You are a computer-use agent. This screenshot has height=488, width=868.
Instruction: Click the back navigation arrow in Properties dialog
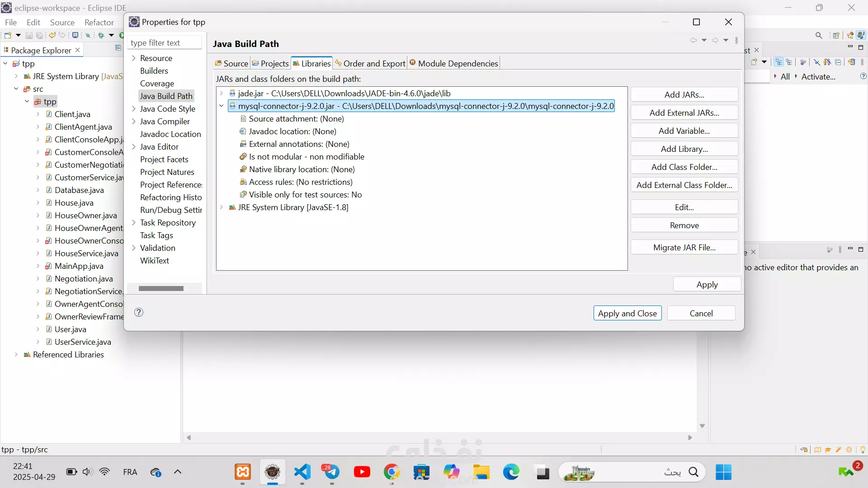coord(693,40)
